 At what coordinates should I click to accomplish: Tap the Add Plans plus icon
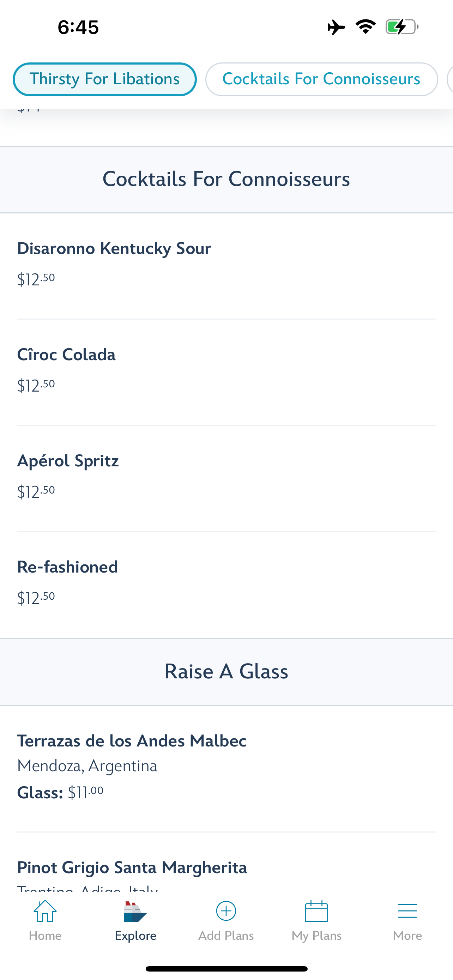click(226, 911)
